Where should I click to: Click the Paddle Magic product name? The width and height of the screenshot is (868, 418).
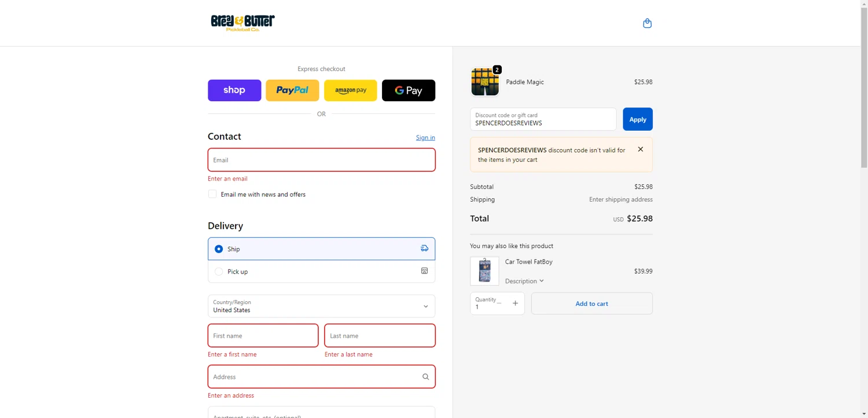pos(525,82)
